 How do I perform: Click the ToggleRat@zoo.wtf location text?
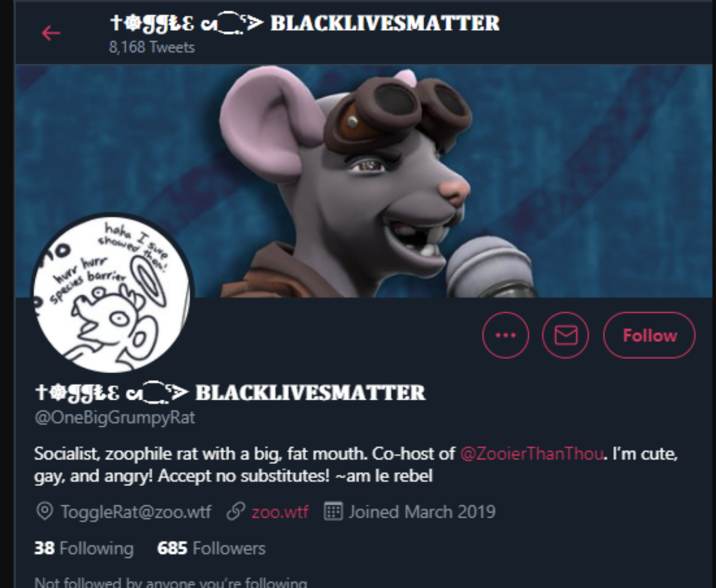point(135,512)
